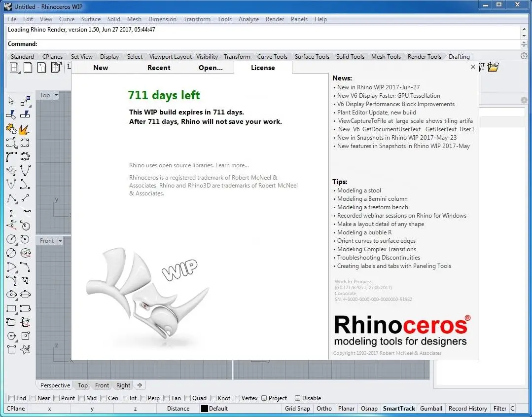Select the Star polygon tool
This screenshot has width=532, height=417.
click(x=25, y=349)
